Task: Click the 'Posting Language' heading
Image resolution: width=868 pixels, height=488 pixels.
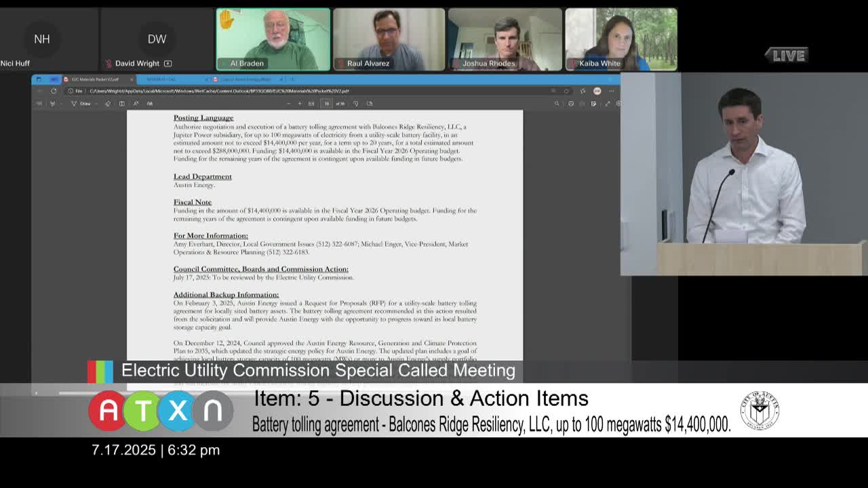Action: [x=203, y=118]
